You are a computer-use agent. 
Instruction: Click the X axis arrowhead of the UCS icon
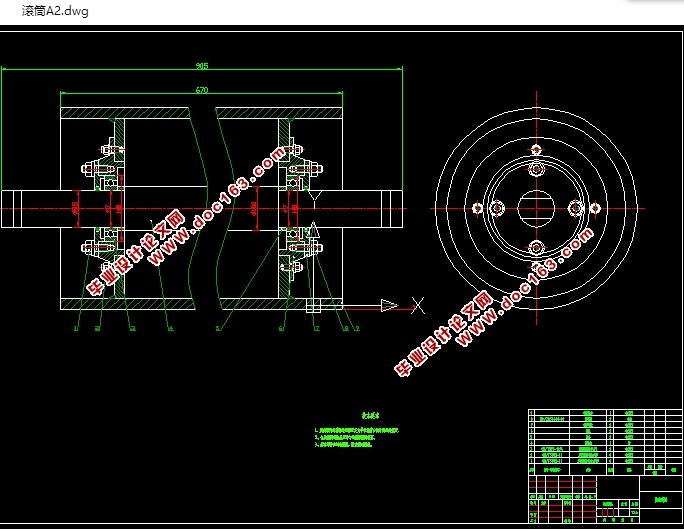tap(389, 305)
